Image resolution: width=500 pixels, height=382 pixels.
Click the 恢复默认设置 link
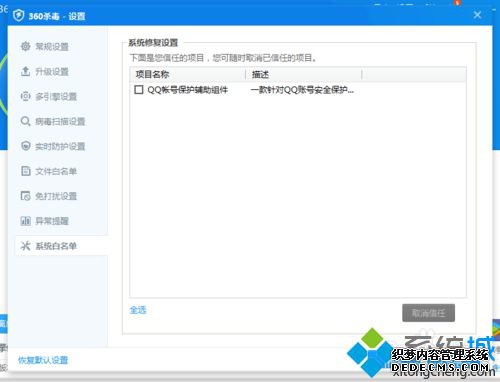pos(43,360)
